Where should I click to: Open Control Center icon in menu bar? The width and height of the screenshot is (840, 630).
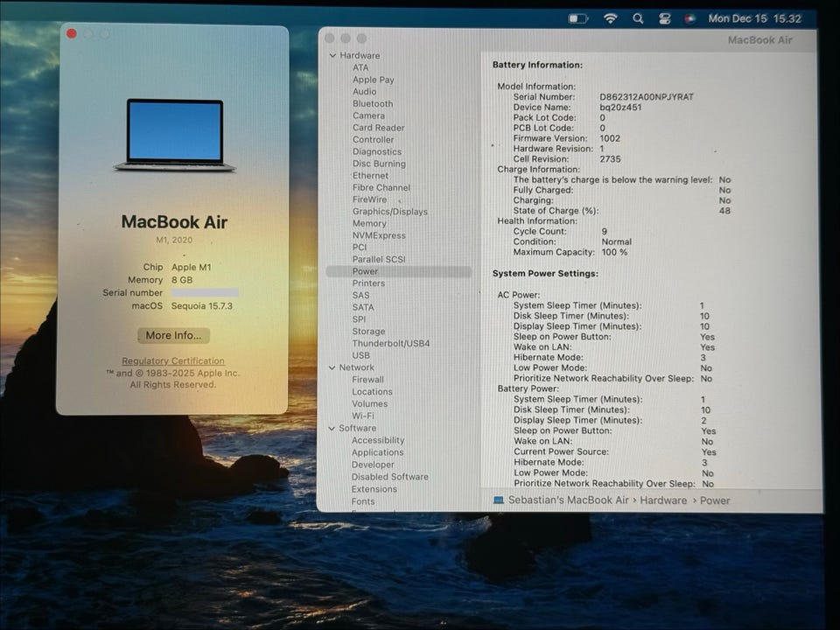(664, 18)
